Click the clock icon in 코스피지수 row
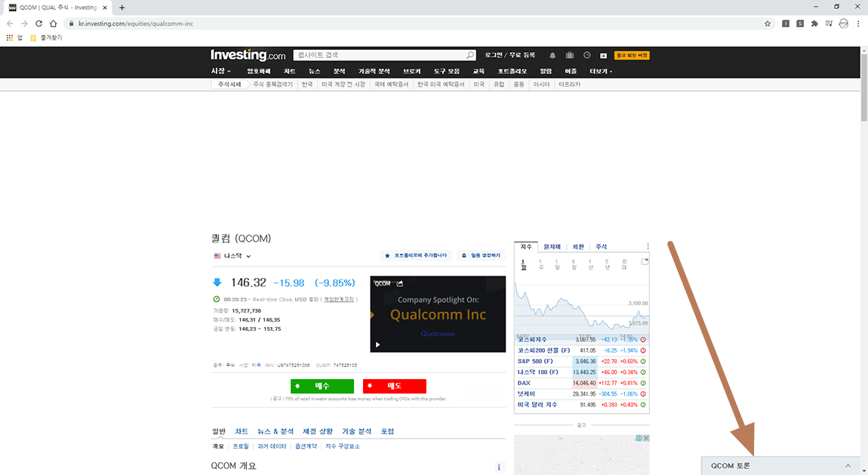Image resolution: width=868 pixels, height=475 pixels. pyautogui.click(x=643, y=339)
